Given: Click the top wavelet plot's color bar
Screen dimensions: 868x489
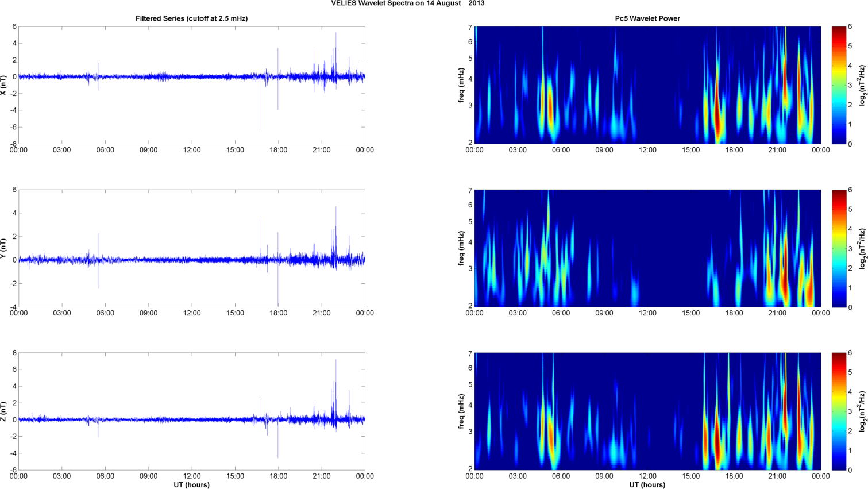Looking at the screenshot, I should 839,85.
